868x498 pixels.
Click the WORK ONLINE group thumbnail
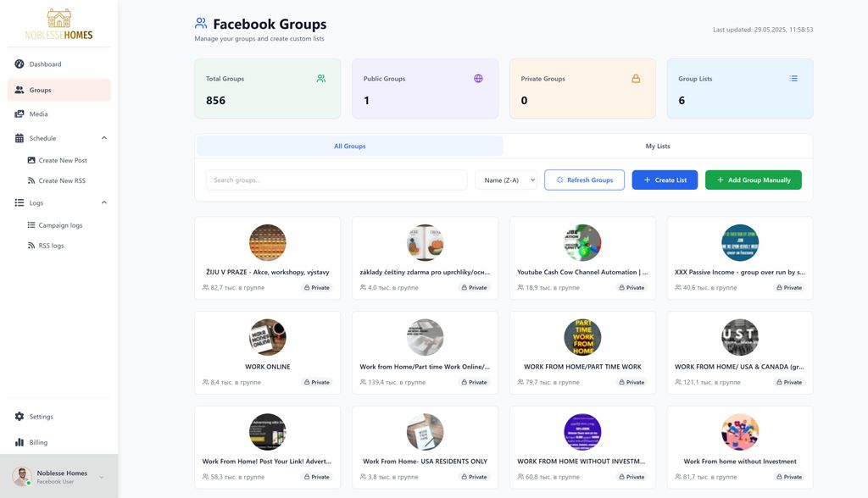coord(268,337)
